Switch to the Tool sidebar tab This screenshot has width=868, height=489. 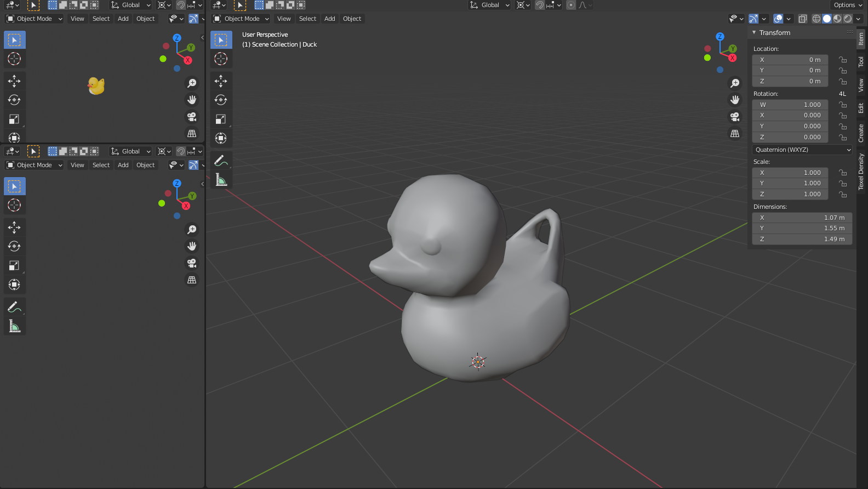(861, 61)
